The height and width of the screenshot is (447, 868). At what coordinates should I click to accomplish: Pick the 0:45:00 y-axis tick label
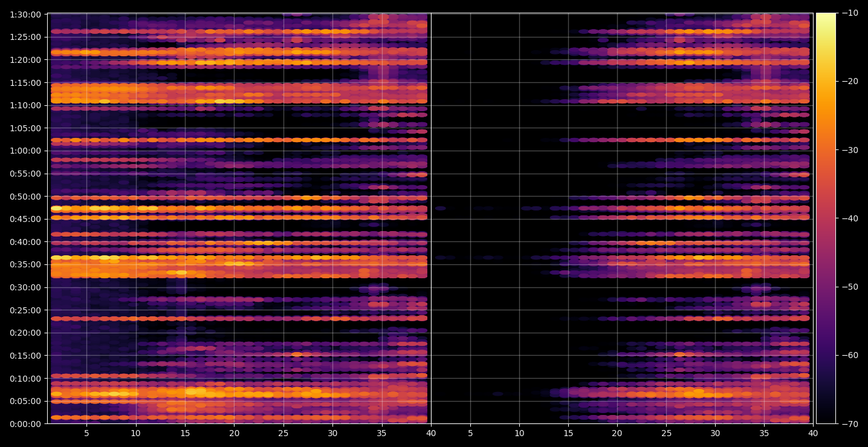coord(25,219)
